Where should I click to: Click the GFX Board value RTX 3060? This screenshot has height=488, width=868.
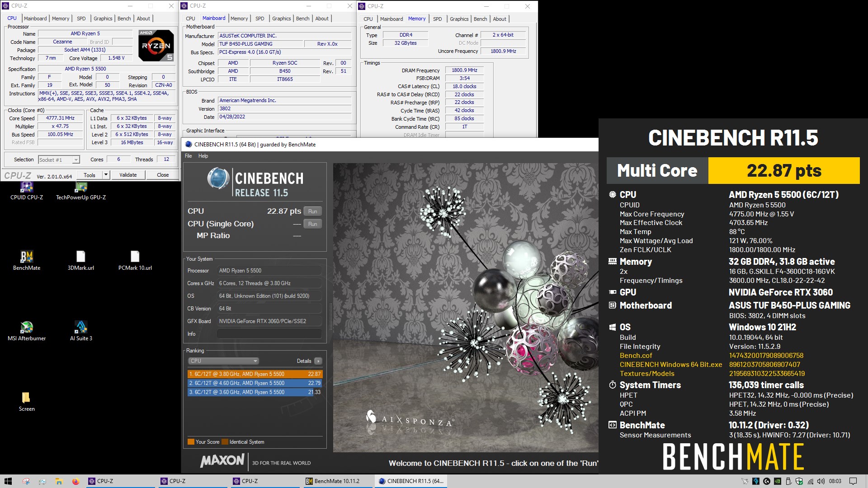click(269, 321)
